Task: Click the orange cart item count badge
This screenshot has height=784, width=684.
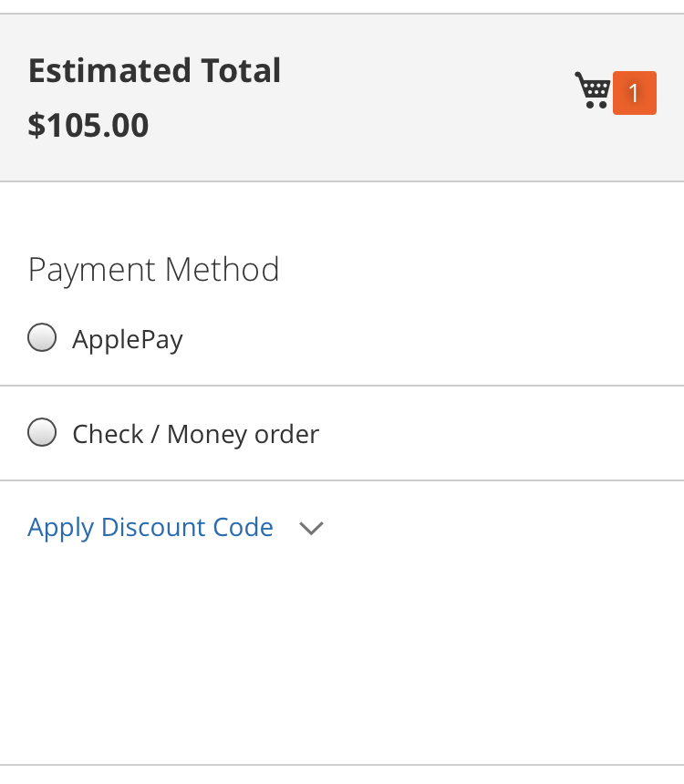Action: click(635, 93)
